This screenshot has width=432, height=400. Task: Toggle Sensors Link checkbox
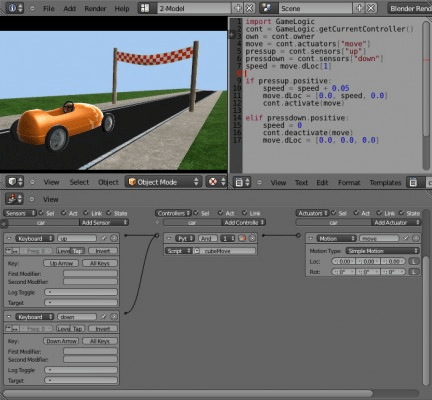click(86, 213)
